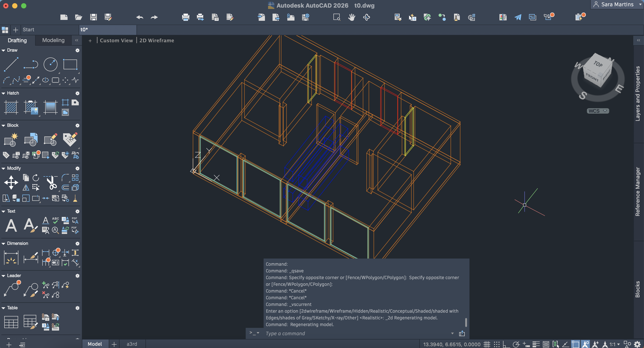
Task: Select the Circle draw tool
Action: [50, 64]
